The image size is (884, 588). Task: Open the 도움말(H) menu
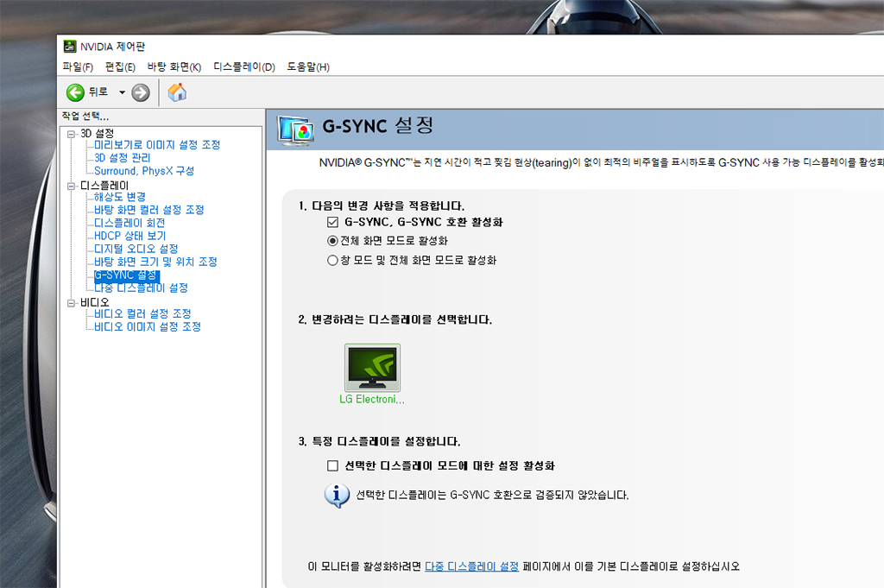308,67
